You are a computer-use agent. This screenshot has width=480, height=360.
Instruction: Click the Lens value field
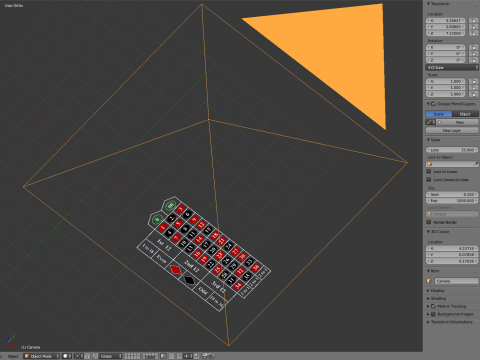(452, 150)
